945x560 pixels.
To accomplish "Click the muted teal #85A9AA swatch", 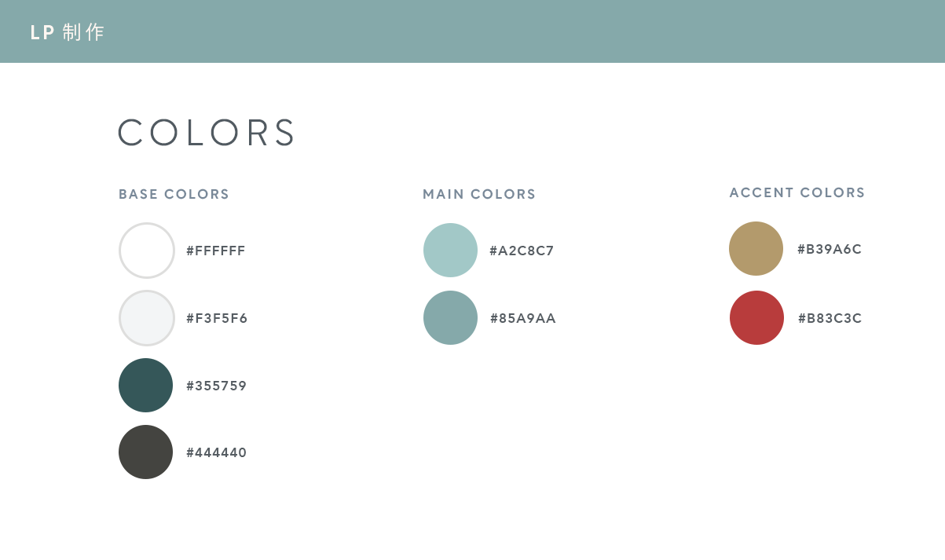I will pyautogui.click(x=450, y=317).
